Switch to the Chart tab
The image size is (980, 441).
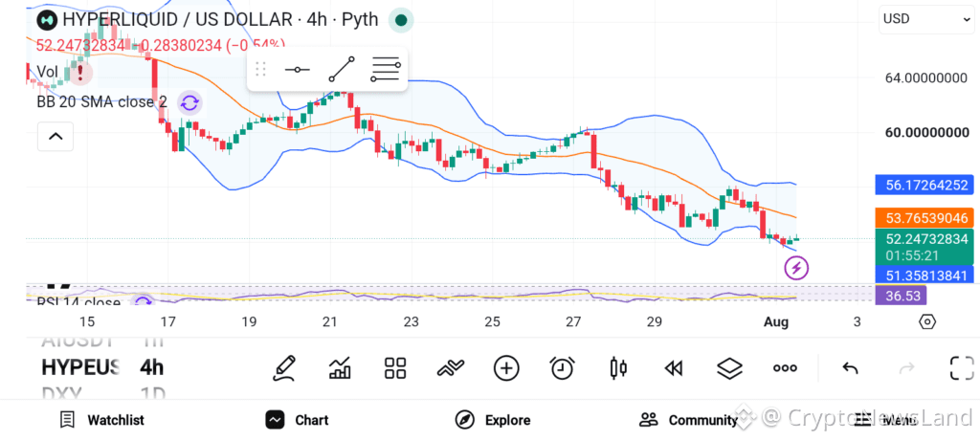(x=297, y=420)
